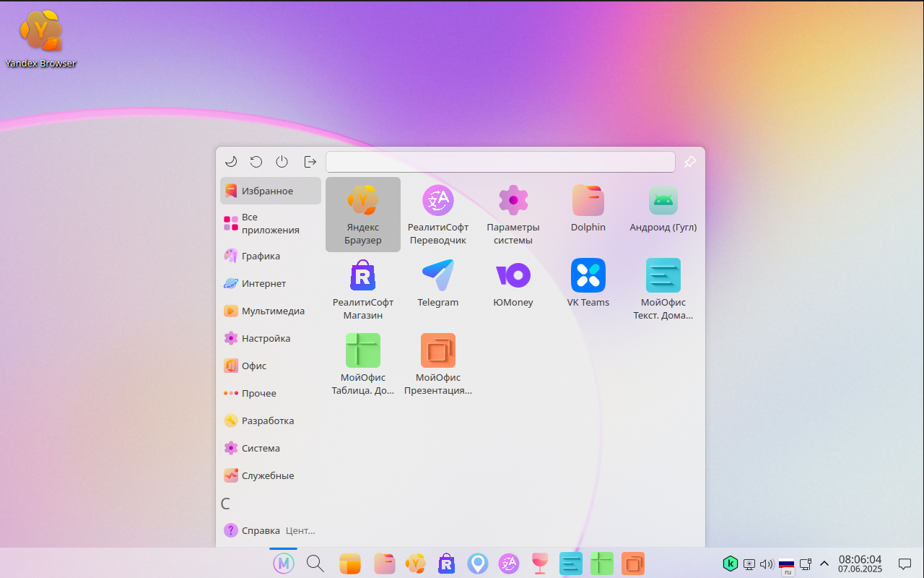
Task: Open Параметры системы
Action: (x=513, y=215)
